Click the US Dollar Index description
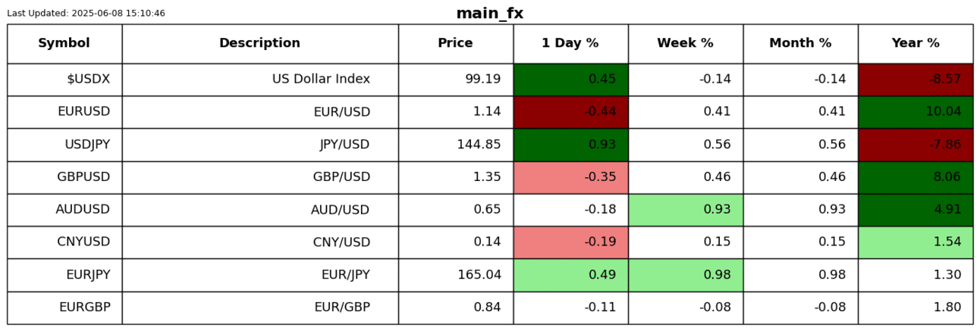 [x=321, y=80]
